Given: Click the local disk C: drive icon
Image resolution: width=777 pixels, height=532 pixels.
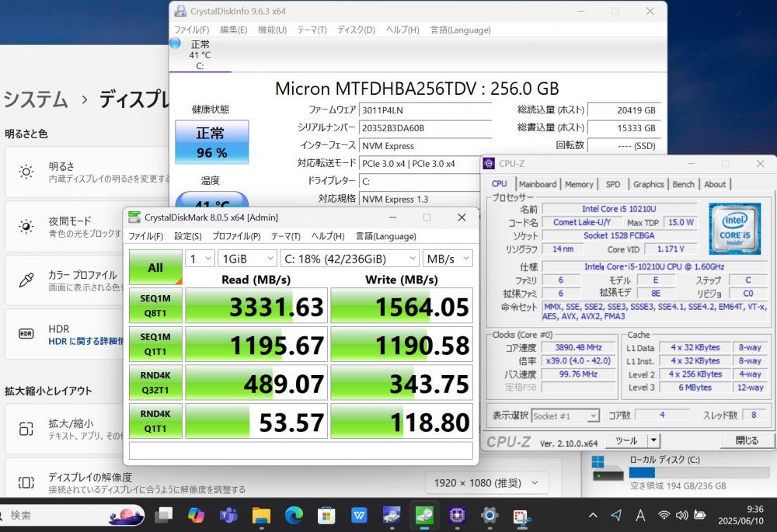Looking at the screenshot, I should [x=608, y=468].
